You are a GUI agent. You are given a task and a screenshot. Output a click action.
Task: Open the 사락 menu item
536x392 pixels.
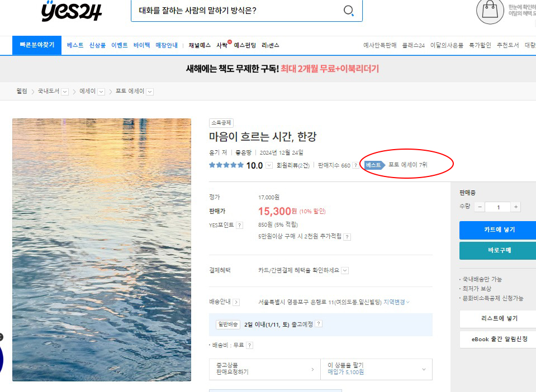(x=222, y=45)
